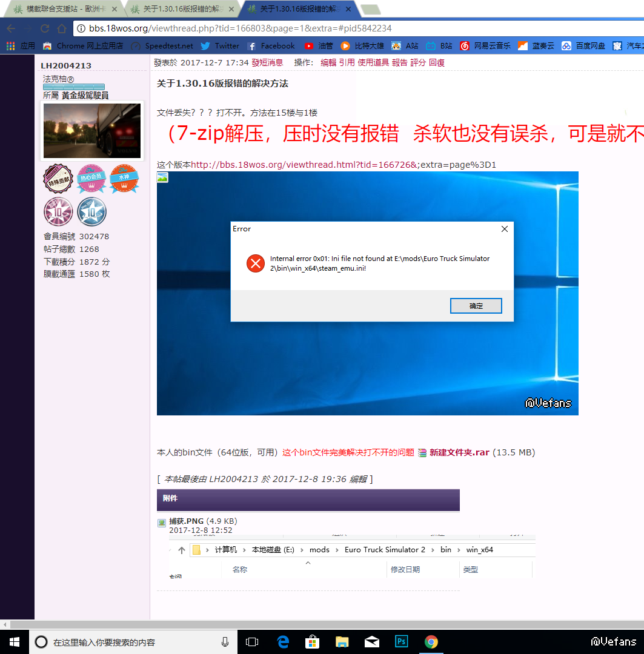Click the 附件 attachments header
The height and width of the screenshot is (654, 644).
[x=308, y=500]
